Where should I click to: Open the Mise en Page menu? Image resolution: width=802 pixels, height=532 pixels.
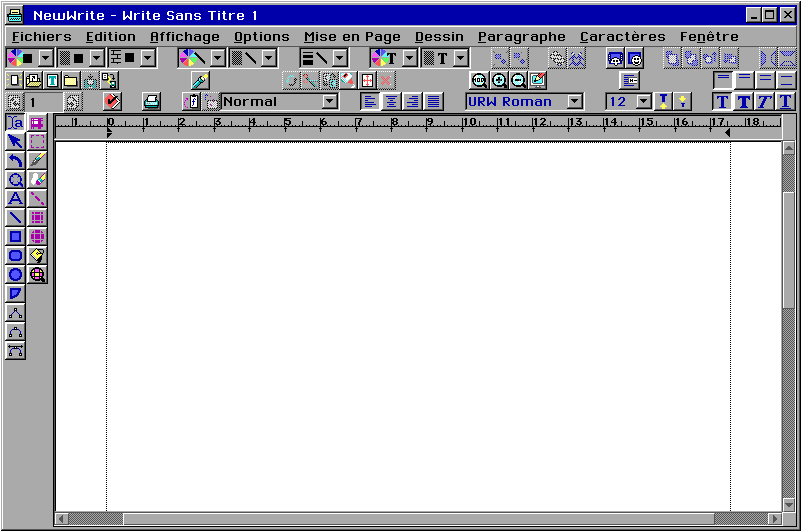[x=352, y=37]
